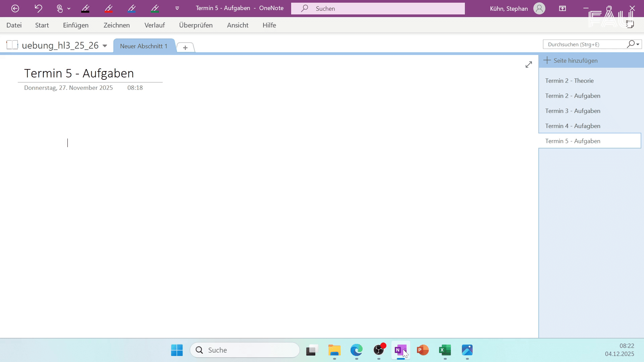Select the black highlighter pen

[x=86, y=8]
